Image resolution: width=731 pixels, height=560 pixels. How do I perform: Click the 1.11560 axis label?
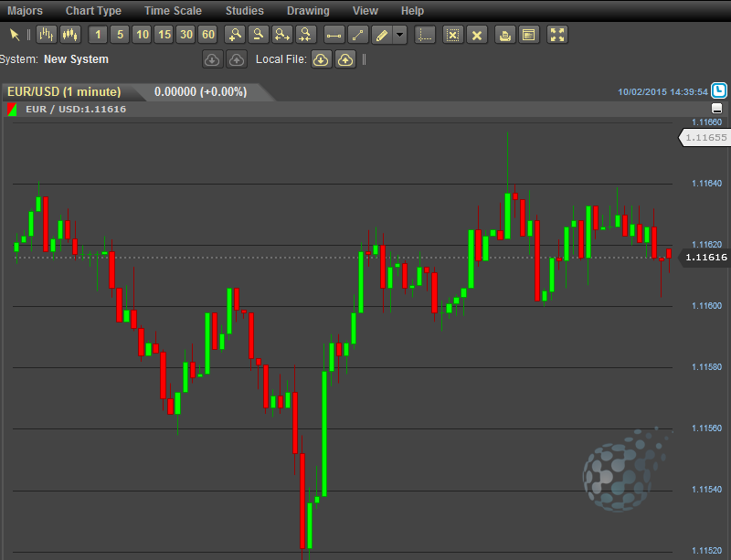click(706, 428)
